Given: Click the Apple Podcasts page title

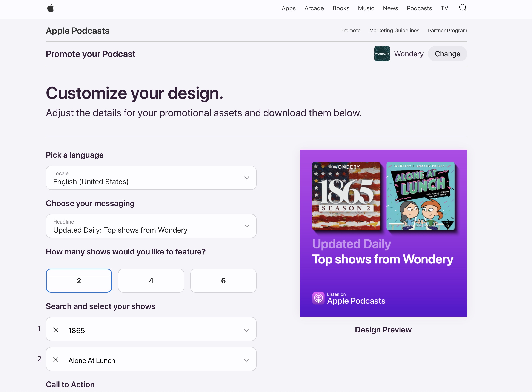Looking at the screenshot, I should click(78, 31).
